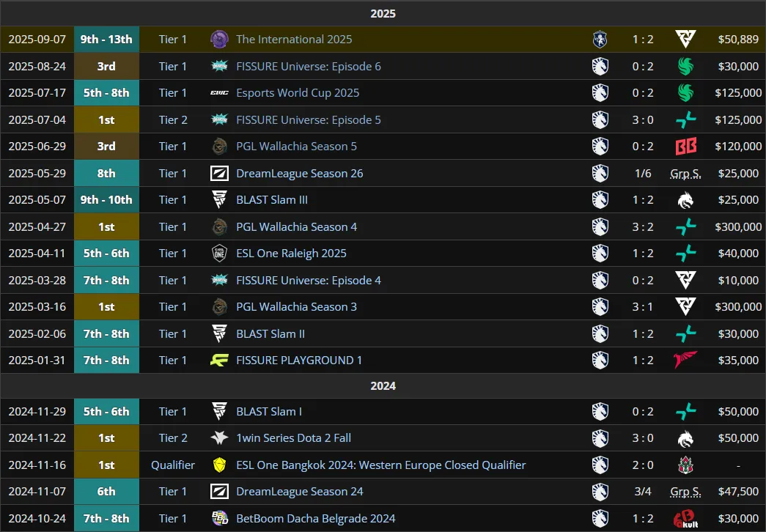Viewport: 766px width, 532px height.
Task: Go to FISSURE Universe: Episode 5 page
Action: click(309, 119)
